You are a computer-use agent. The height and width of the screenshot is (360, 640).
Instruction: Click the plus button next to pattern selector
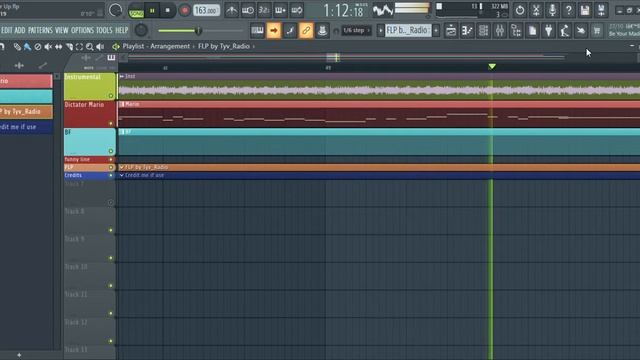tap(436, 30)
